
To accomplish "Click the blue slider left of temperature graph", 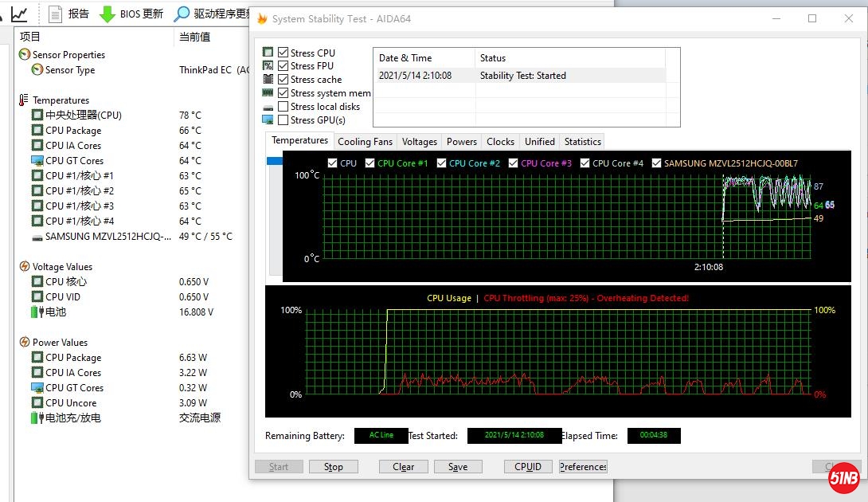I will click(275, 161).
